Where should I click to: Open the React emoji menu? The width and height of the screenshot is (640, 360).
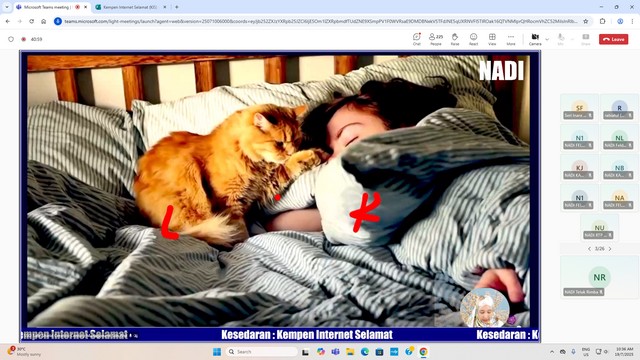(473, 39)
